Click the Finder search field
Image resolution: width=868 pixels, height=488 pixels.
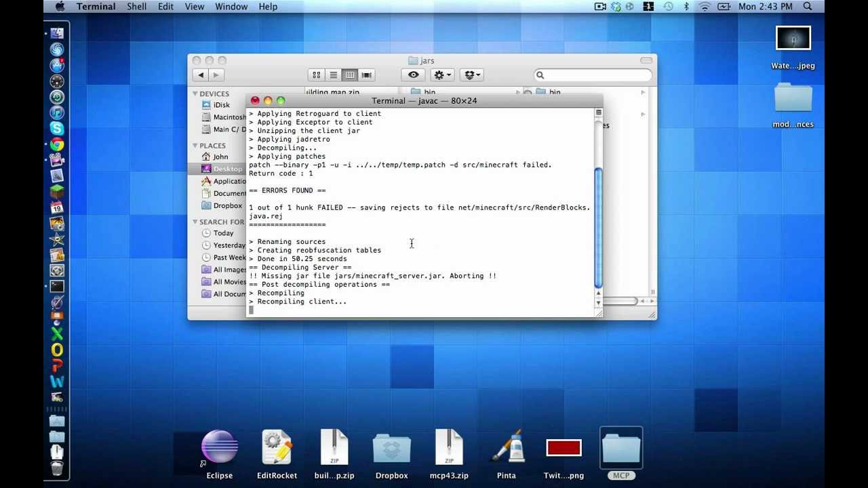point(593,75)
